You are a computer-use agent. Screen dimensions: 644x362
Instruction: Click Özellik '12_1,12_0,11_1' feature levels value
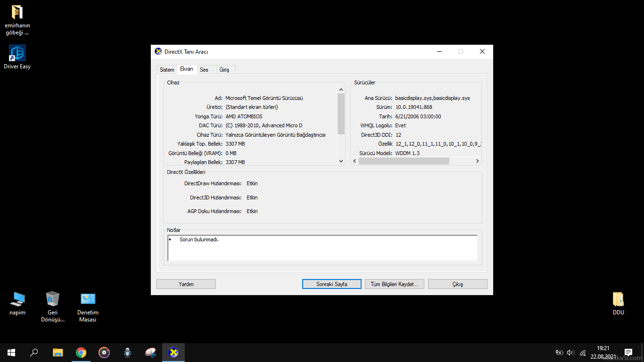[438, 144]
